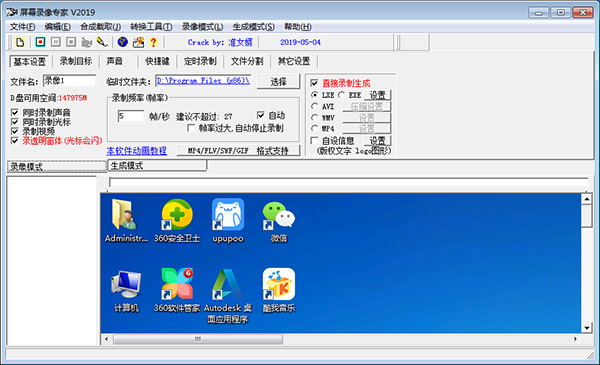600x365 pixels.
Task: Toggle 同时录制声音 checkbox
Action: (15, 112)
